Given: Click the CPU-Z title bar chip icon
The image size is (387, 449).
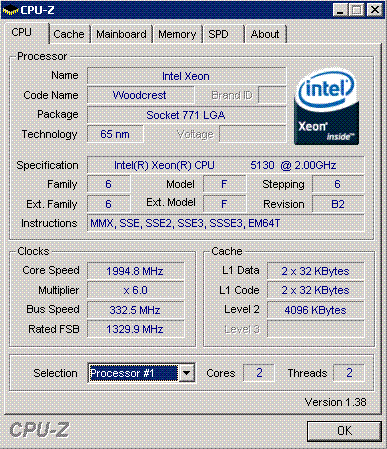Looking at the screenshot, I should point(10,10).
